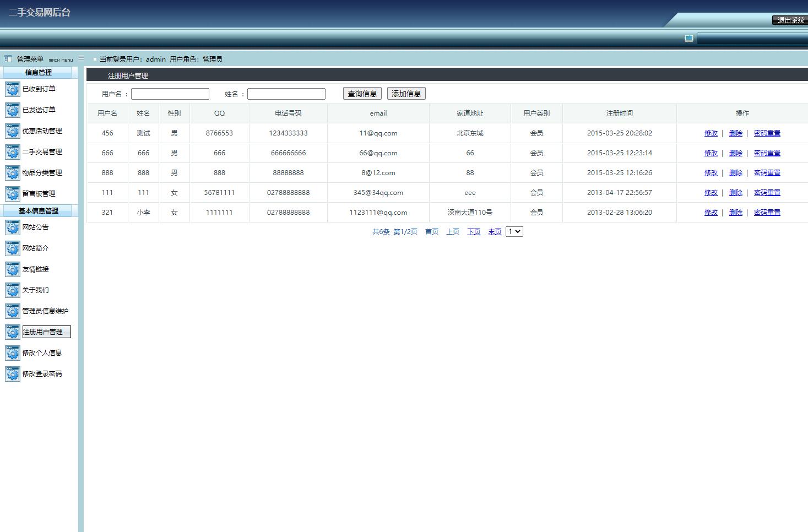Click 密码重置 for user 666
This screenshot has width=808, height=532.
[x=767, y=153]
